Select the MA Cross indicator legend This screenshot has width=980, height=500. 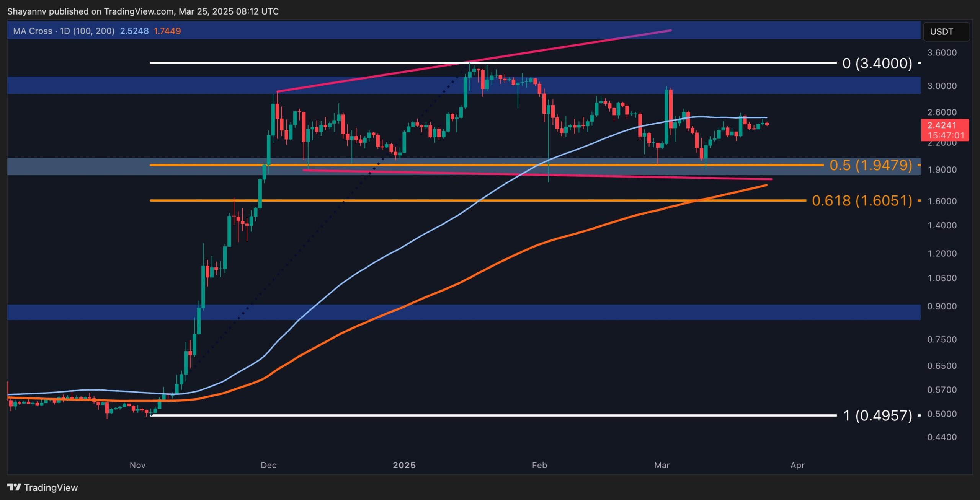click(64, 31)
